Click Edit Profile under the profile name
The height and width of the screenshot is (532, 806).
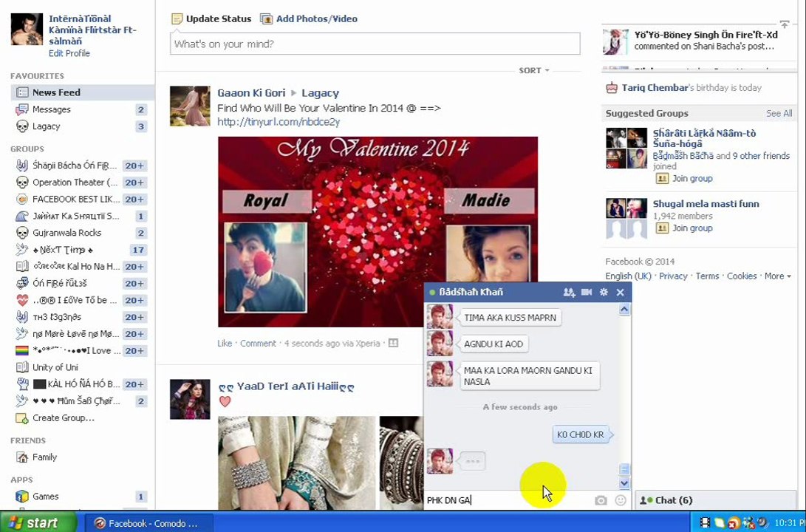tap(69, 53)
